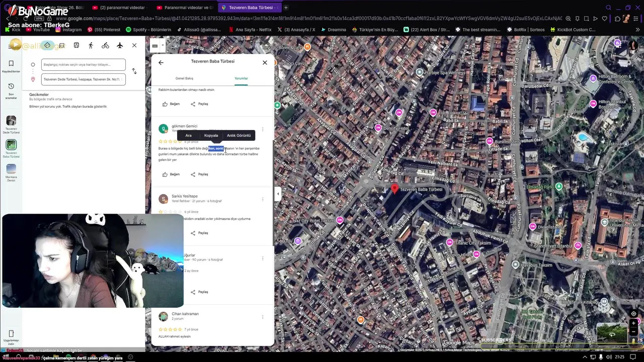The height and width of the screenshot is (362, 644).
Task: Share Sarkis Yesiltepe's review
Action: 199,233
